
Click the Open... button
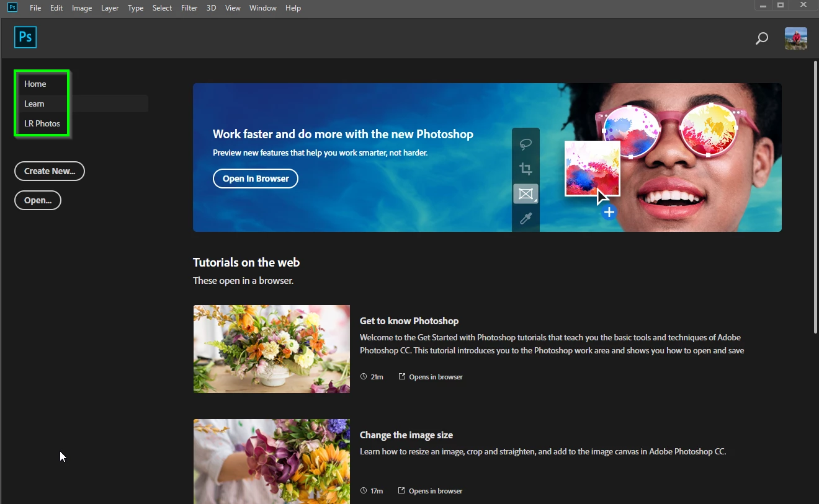[38, 200]
